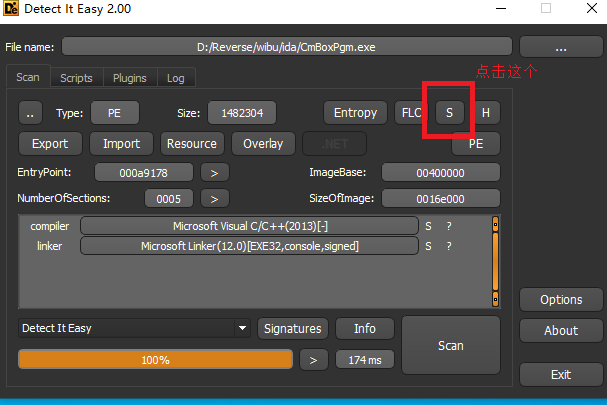Start scan with the Scan button

click(451, 345)
